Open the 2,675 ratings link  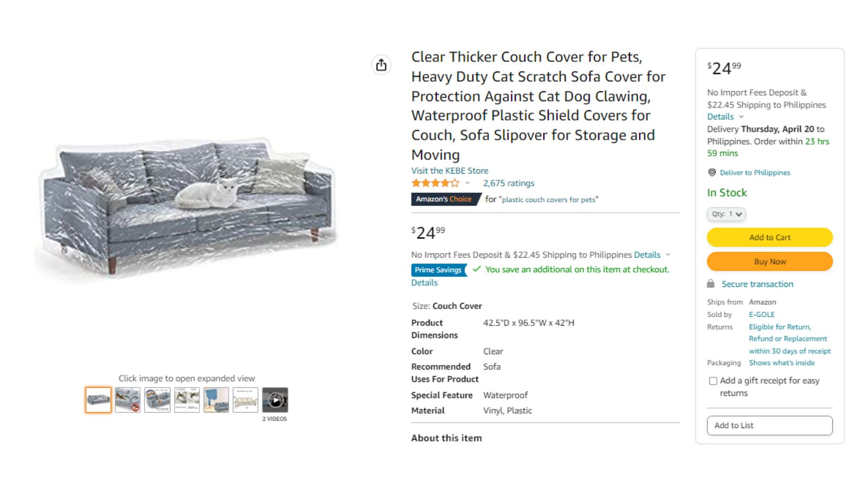(x=509, y=183)
